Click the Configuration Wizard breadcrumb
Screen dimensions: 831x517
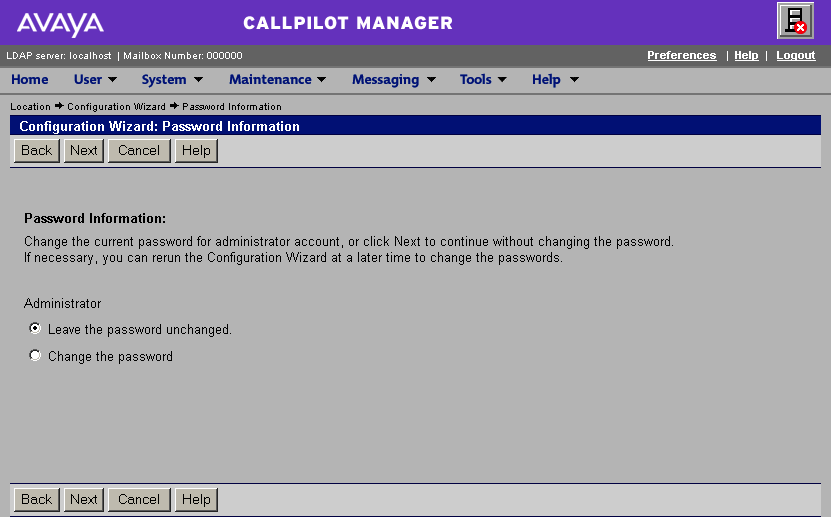[116, 106]
